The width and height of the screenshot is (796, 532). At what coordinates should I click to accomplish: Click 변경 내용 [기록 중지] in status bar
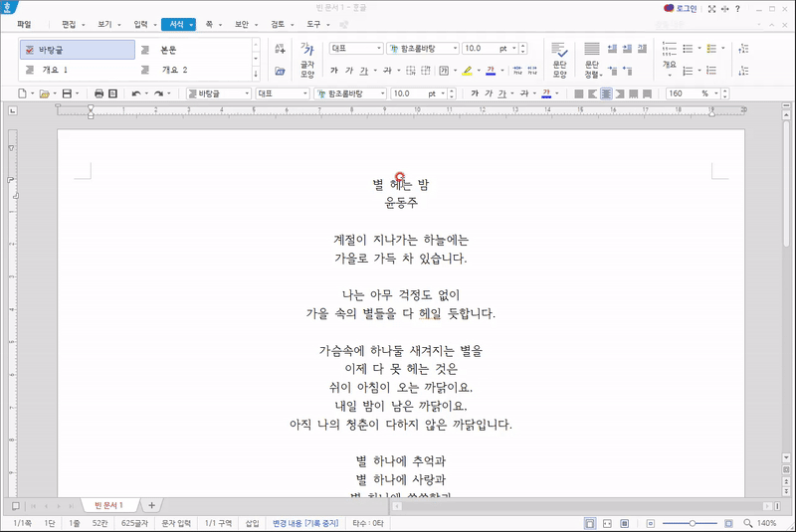[x=305, y=523]
